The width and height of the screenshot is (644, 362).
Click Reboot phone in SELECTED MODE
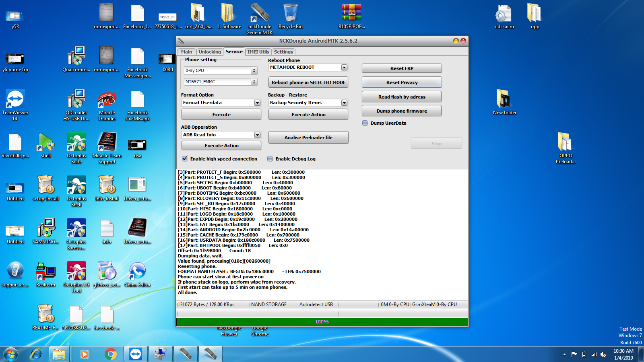click(x=308, y=82)
